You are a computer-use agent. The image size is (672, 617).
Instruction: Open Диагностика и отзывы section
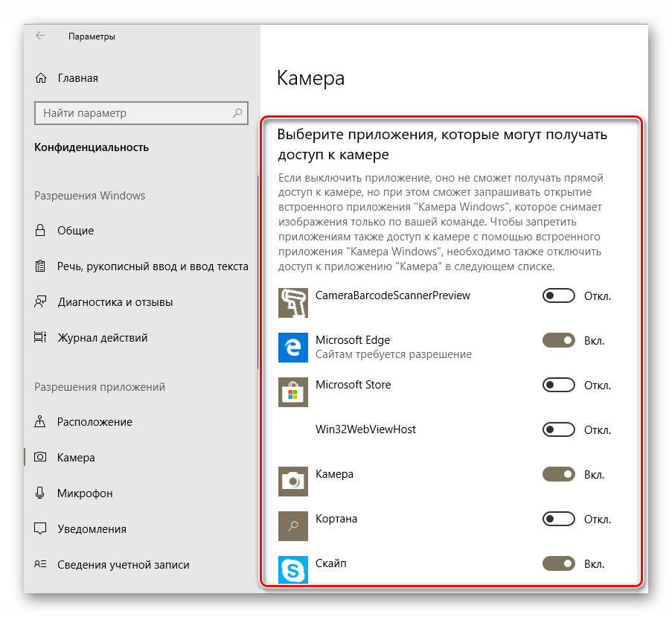pyautogui.click(x=115, y=302)
